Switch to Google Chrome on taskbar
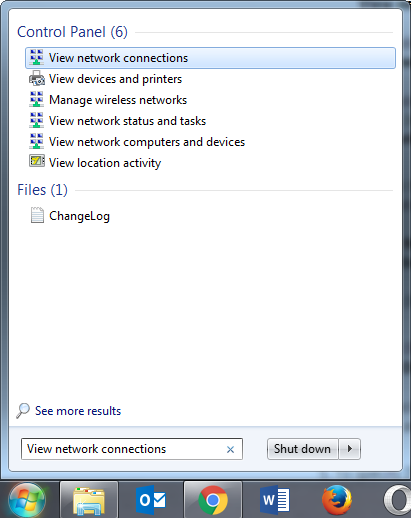 pyautogui.click(x=213, y=500)
